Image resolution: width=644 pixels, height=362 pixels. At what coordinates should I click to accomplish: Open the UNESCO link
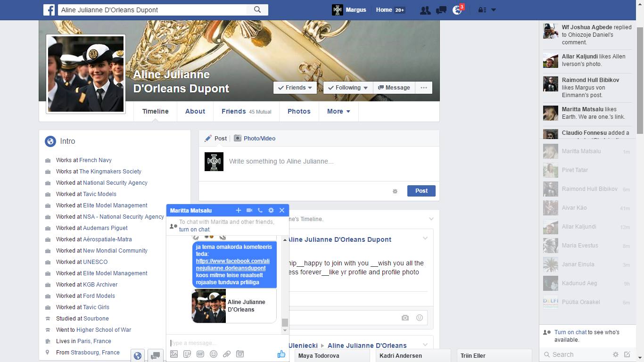tap(95, 262)
